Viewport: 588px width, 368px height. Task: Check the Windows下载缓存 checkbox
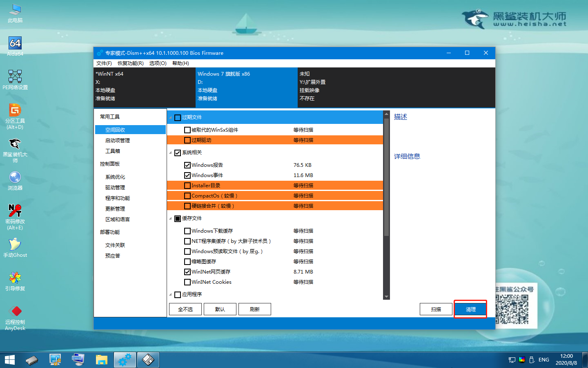[x=187, y=231]
